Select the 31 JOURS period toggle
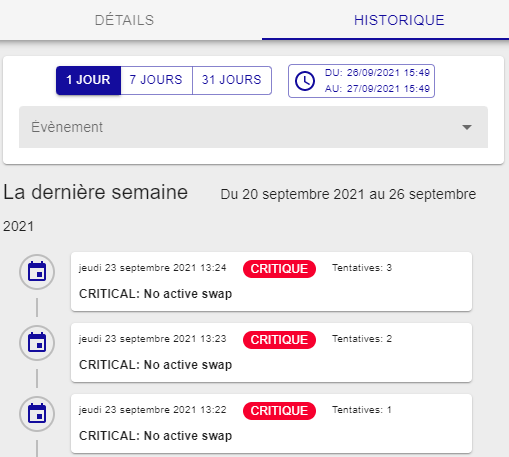The width and height of the screenshot is (509, 457). pos(232,80)
